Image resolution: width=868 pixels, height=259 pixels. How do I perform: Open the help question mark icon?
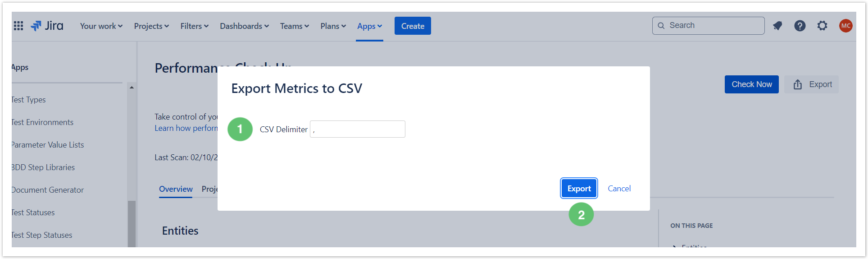800,26
